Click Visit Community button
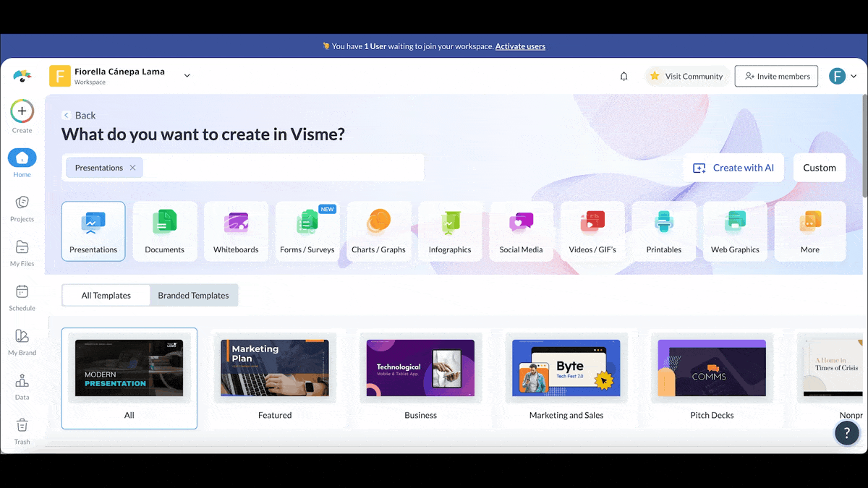This screenshot has height=488, width=868. [686, 76]
